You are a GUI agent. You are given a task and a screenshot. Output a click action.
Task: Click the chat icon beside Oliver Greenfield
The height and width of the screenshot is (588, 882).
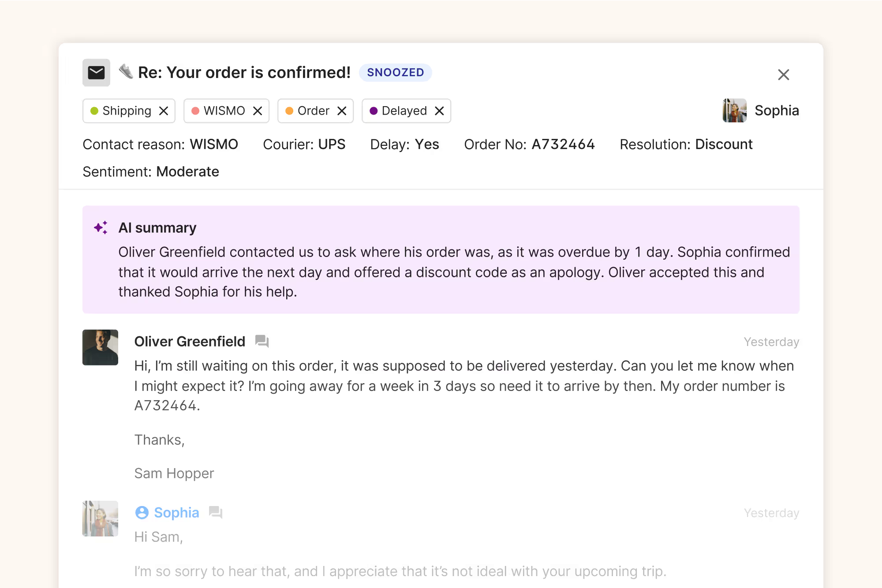(262, 341)
